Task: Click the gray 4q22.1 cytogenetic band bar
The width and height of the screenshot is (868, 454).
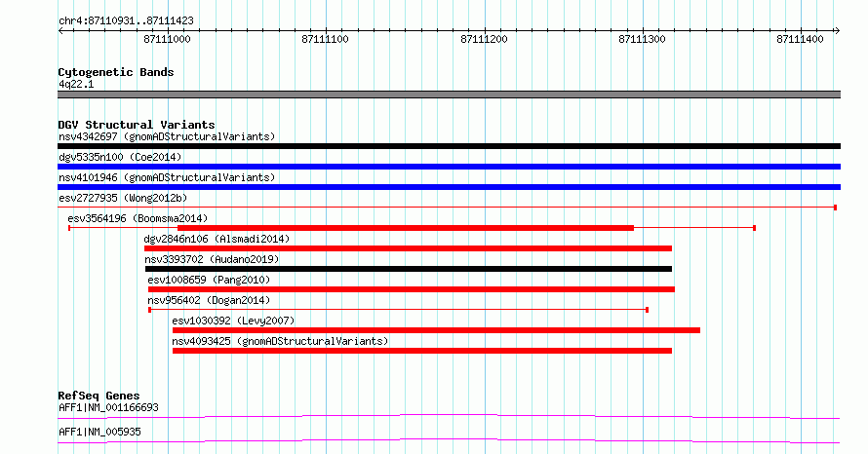Action: point(449,95)
